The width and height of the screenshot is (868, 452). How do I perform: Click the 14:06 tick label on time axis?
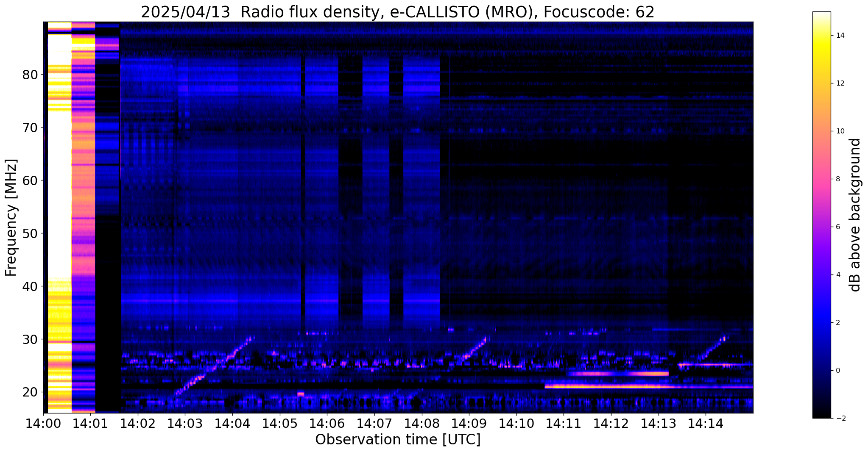coord(327,423)
